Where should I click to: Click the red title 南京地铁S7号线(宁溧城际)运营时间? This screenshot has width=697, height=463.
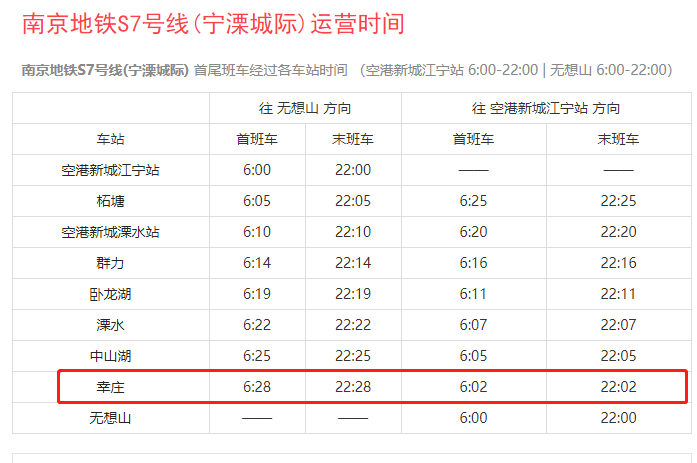(213, 25)
